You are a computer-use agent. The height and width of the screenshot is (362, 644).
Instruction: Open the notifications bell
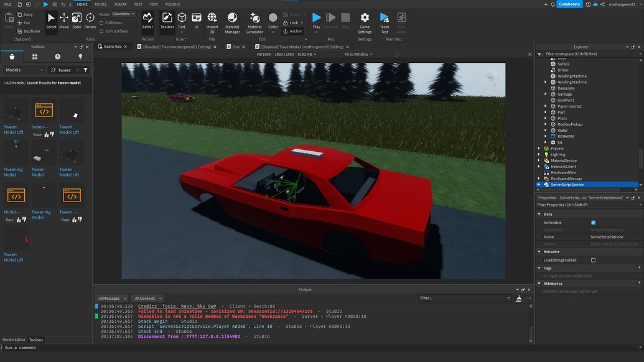[553, 4]
